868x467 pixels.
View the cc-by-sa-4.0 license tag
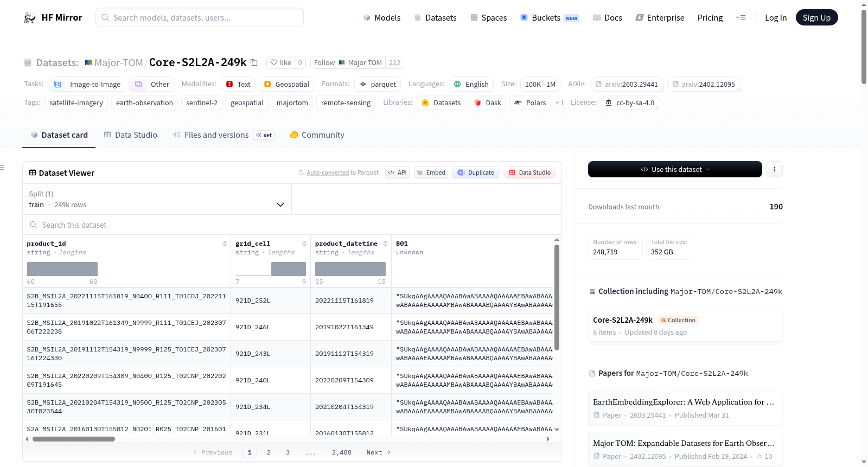point(630,103)
